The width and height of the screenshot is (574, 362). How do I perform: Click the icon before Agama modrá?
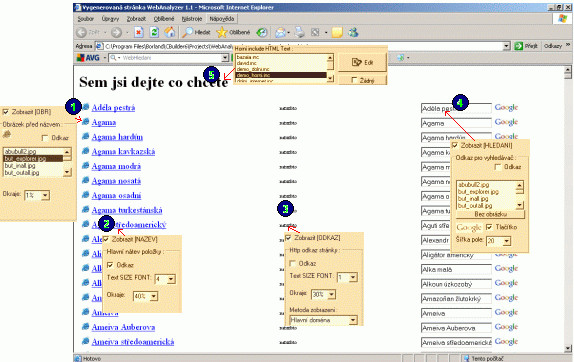(86, 165)
